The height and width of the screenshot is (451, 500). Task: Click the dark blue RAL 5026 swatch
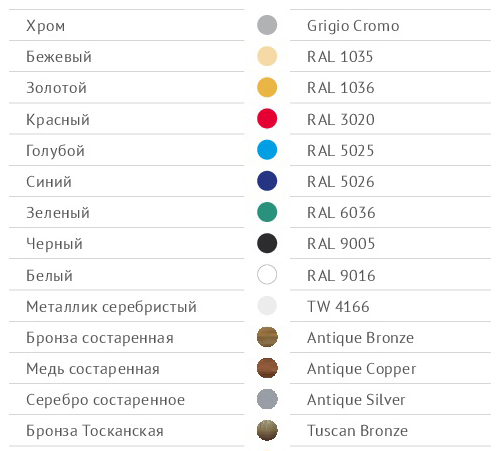pos(267,181)
